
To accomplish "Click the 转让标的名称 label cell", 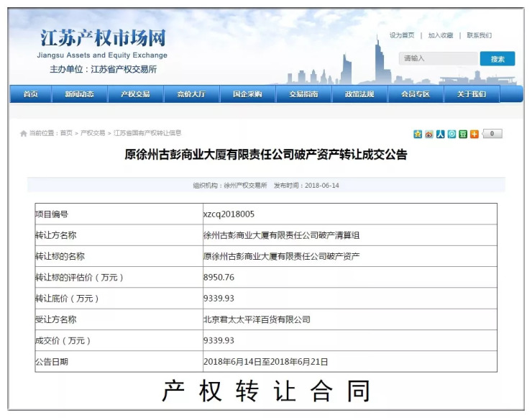I will 119,256.
